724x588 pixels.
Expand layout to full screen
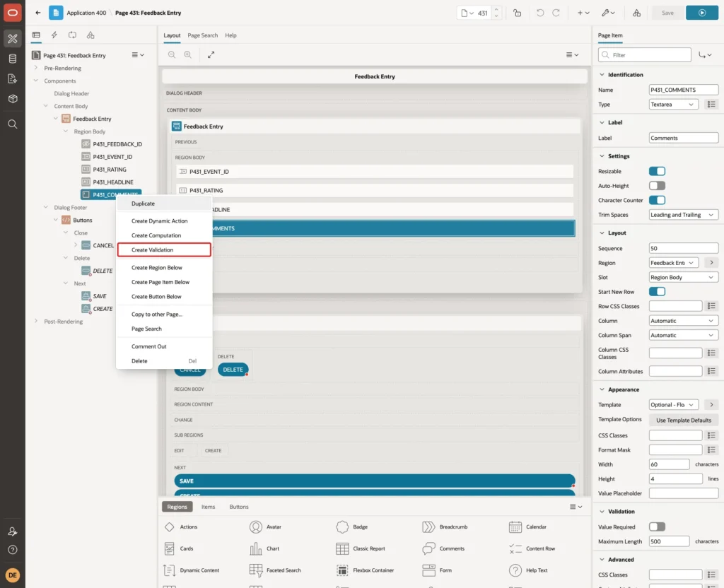[x=211, y=54]
